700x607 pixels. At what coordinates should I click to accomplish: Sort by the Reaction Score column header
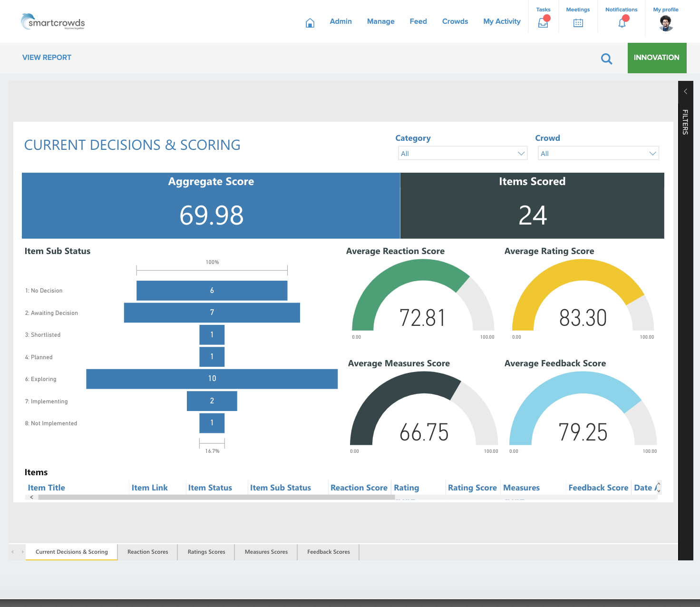pyautogui.click(x=359, y=488)
